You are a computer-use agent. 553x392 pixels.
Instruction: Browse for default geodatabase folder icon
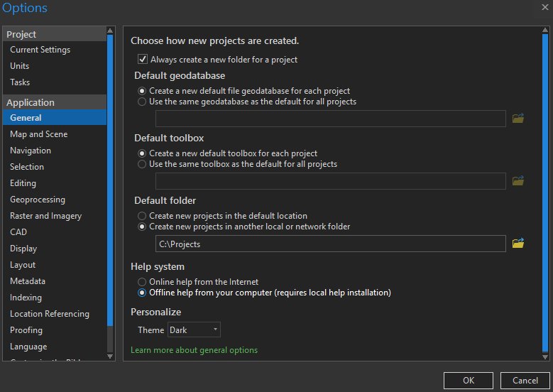pos(518,118)
